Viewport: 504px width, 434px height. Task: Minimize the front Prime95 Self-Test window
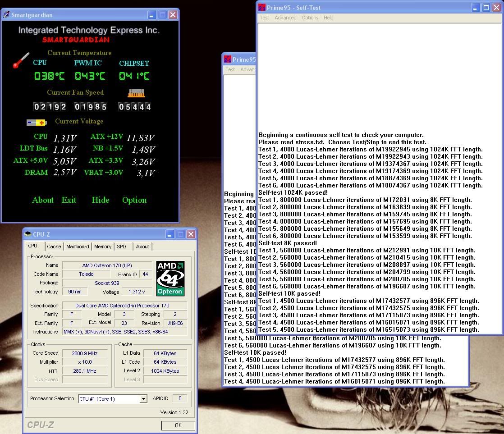click(x=476, y=7)
